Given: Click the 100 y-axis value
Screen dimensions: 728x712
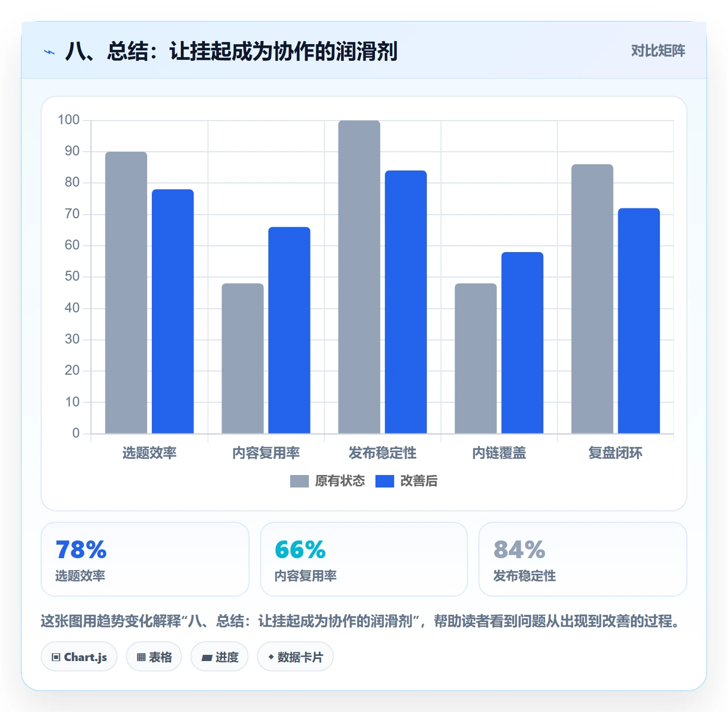Looking at the screenshot, I should [x=69, y=120].
